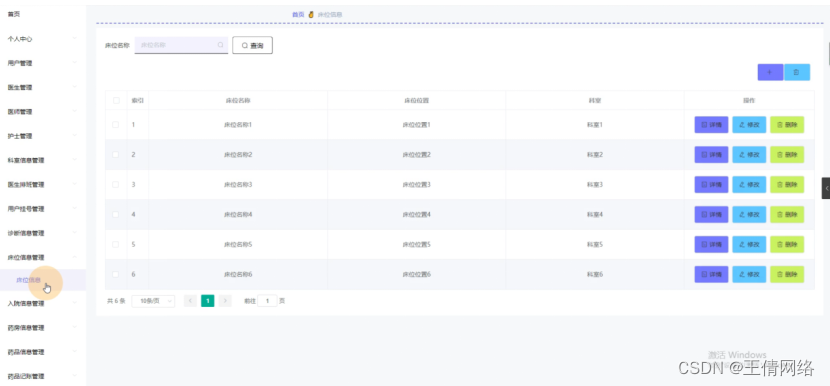Click the vertical scrollbar at the right edge
Image resolution: width=830 pixels, height=386 pixels.
click(x=828, y=53)
